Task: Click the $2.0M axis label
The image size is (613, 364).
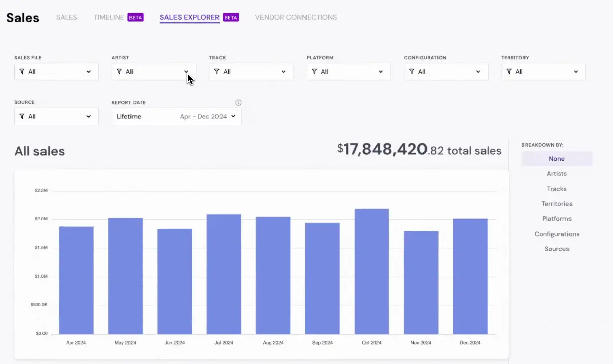Action: (41, 219)
